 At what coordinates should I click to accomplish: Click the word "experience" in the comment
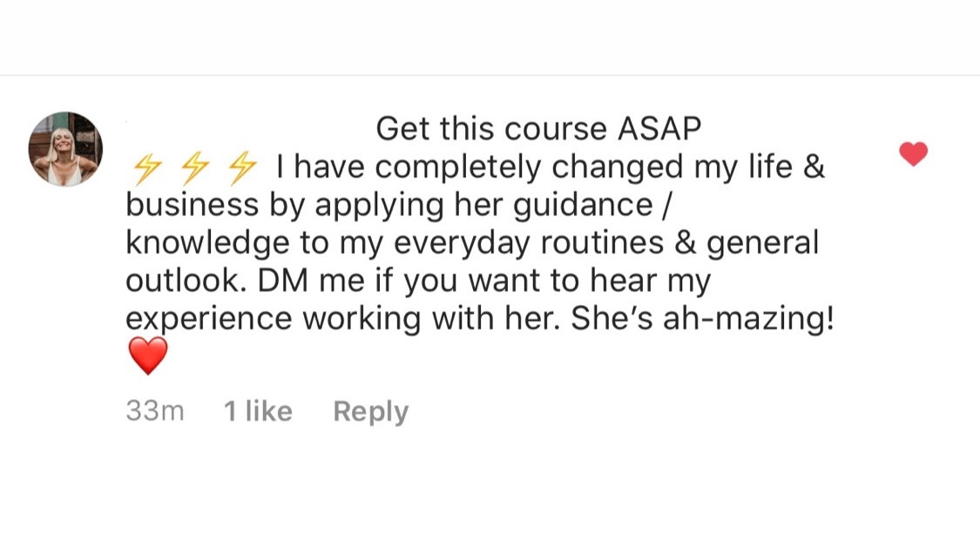click(208, 319)
